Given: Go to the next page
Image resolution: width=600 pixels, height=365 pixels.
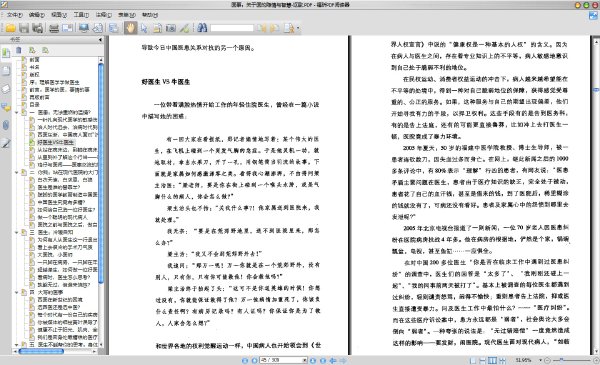Looking at the screenshot, I should tap(313, 360).
